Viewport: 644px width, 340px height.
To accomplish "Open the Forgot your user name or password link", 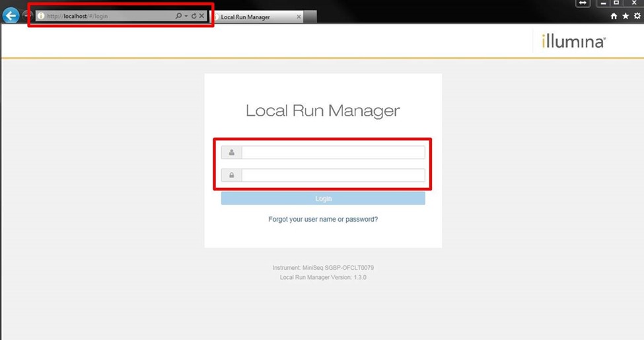I will pos(323,219).
